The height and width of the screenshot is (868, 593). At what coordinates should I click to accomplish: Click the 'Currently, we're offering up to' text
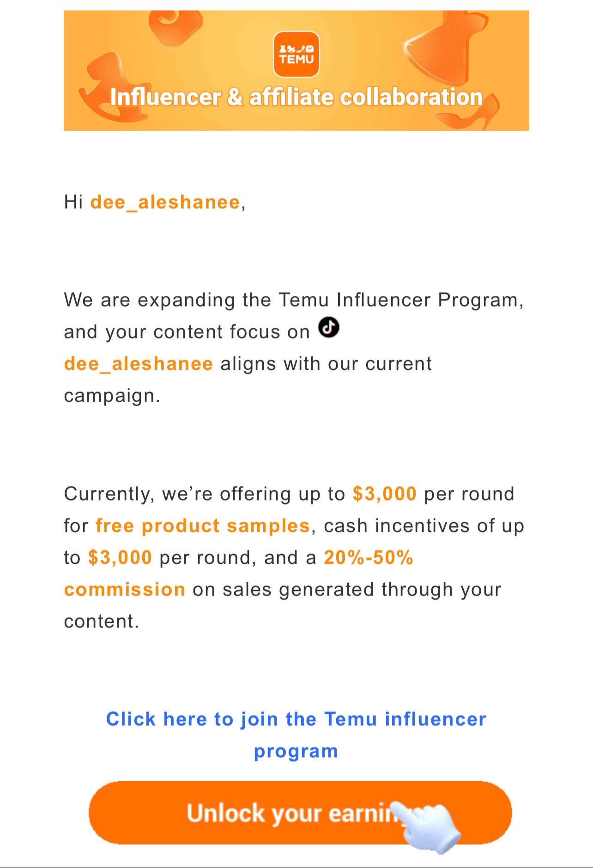point(205,494)
